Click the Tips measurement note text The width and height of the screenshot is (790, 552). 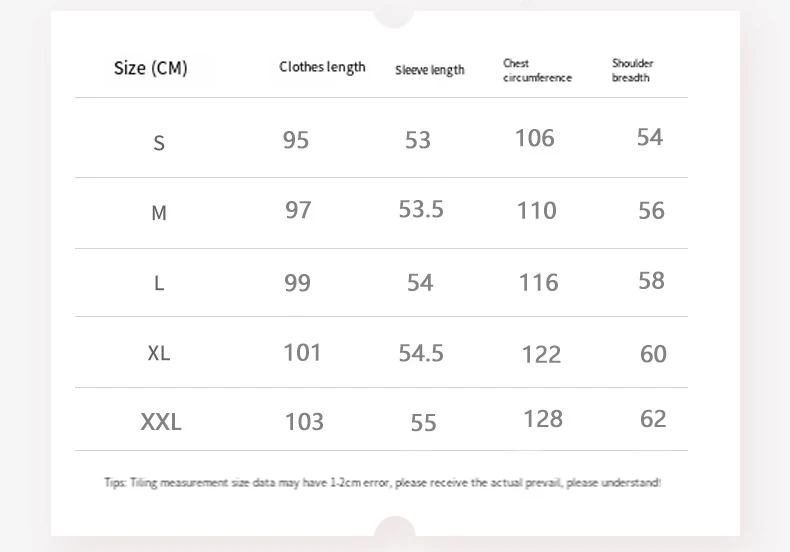pos(382,482)
